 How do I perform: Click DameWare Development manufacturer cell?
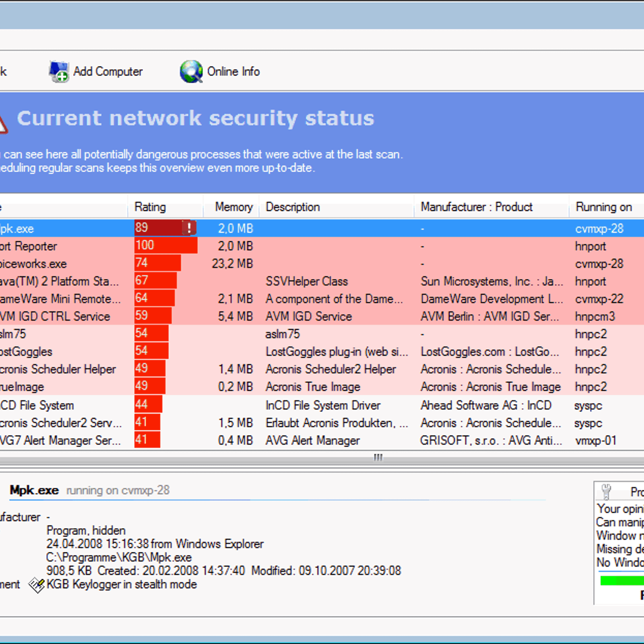point(492,299)
